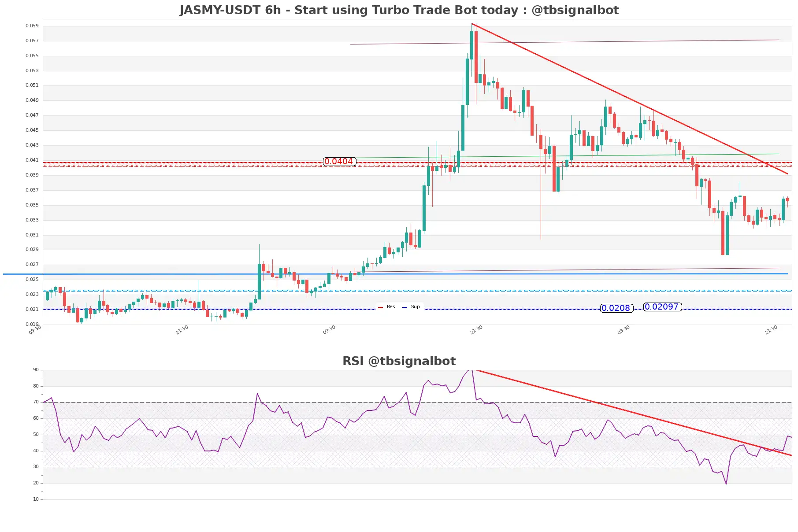Click the last 21:30 time axis label
798x532 pixels.
[x=771, y=330]
